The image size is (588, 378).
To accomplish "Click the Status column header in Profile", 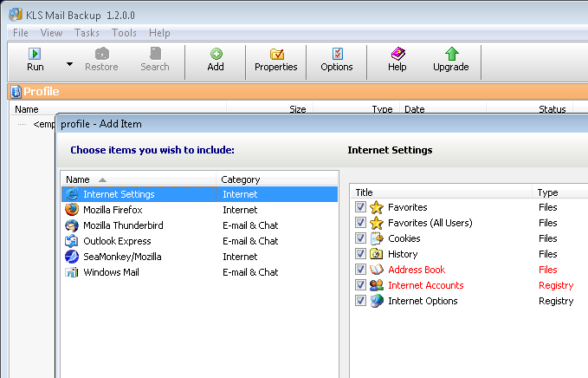I will pos(529,109).
